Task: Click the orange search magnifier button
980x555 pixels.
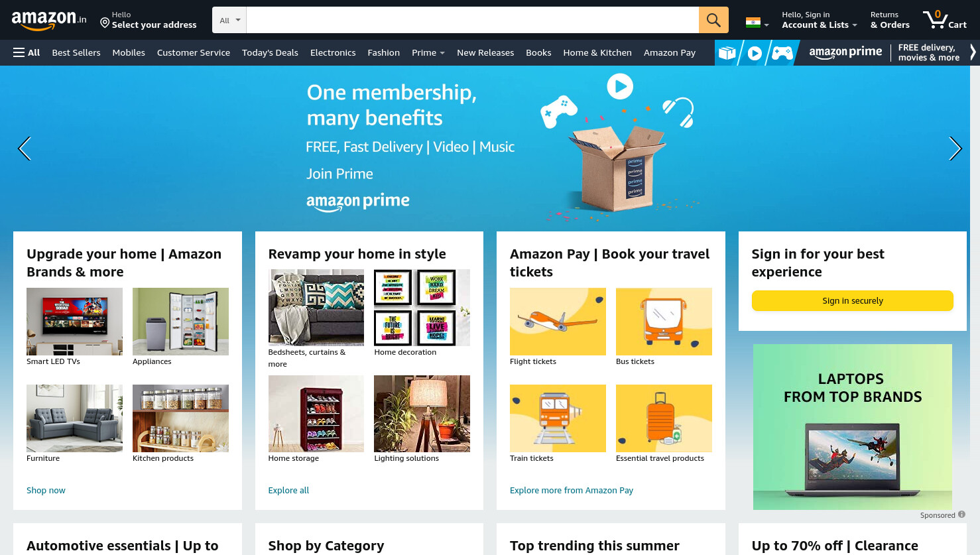Action: [x=713, y=20]
